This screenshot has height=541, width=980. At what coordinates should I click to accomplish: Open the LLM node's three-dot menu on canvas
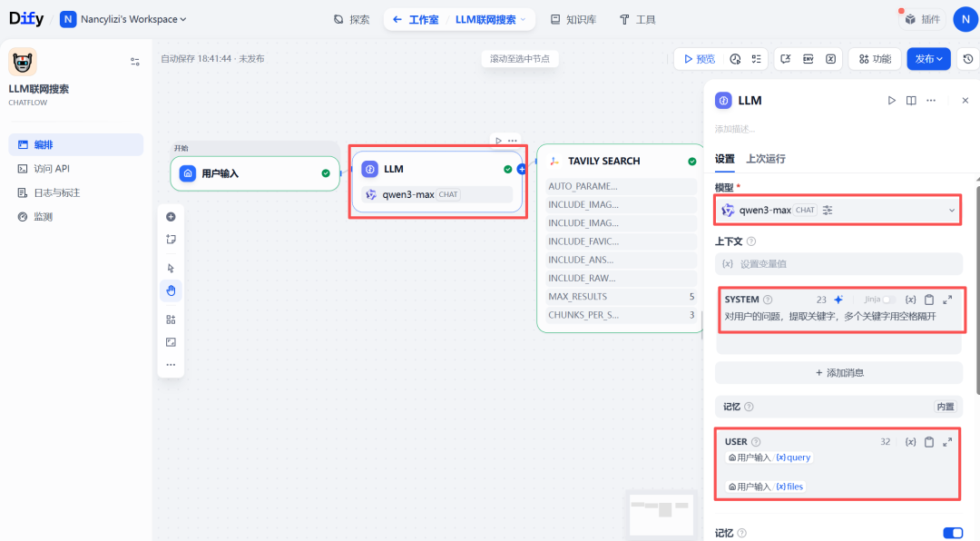tap(513, 141)
